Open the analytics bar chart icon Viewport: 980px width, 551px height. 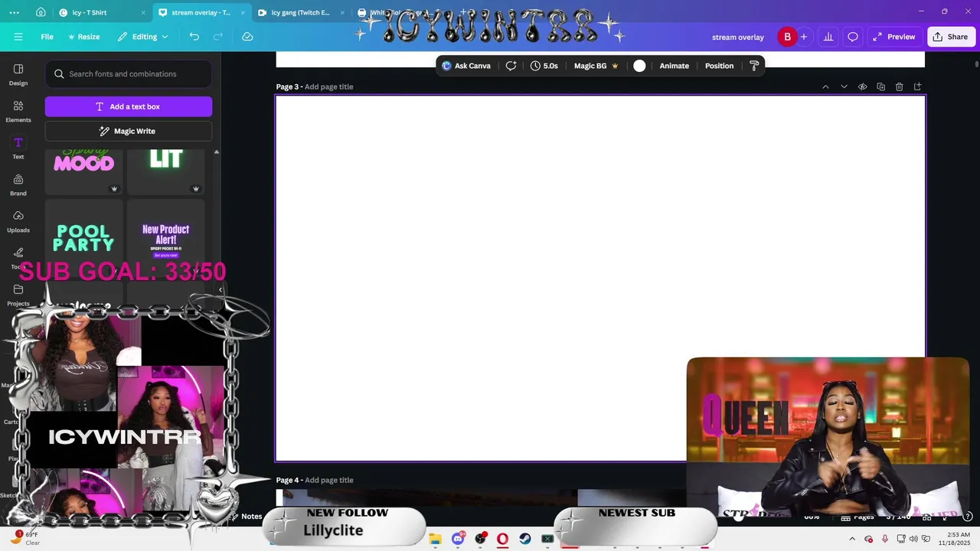(x=828, y=37)
